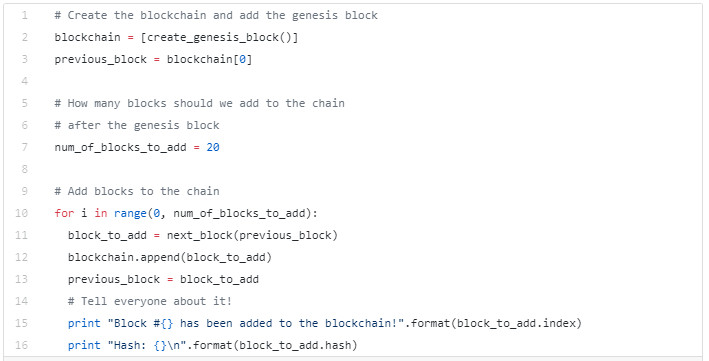Click the num_of_blocks_to_add variable on line 7
709x361 pixels.
coord(120,147)
